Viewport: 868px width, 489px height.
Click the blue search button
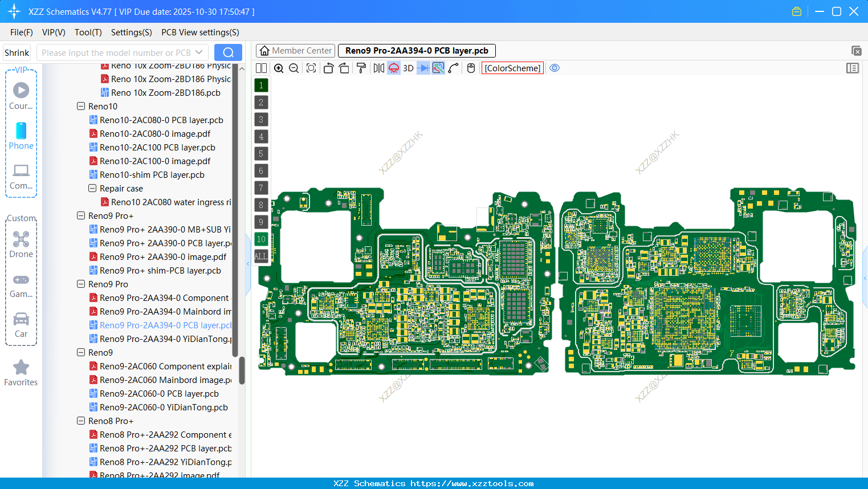click(x=228, y=52)
